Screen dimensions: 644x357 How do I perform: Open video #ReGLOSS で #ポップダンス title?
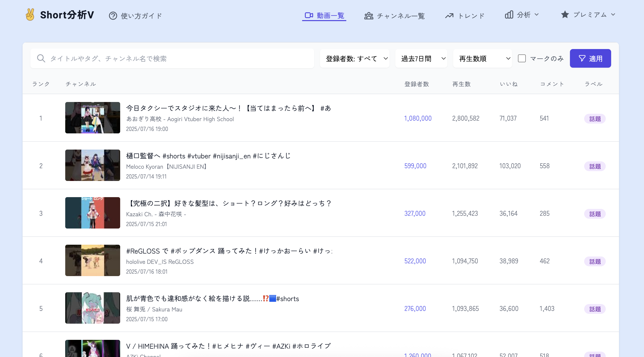(x=229, y=251)
